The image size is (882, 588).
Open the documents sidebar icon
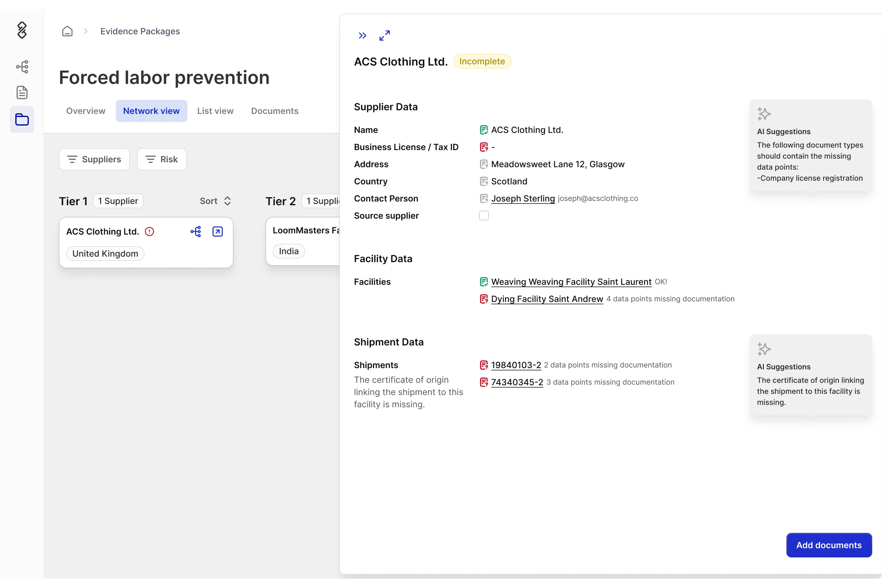[22, 92]
